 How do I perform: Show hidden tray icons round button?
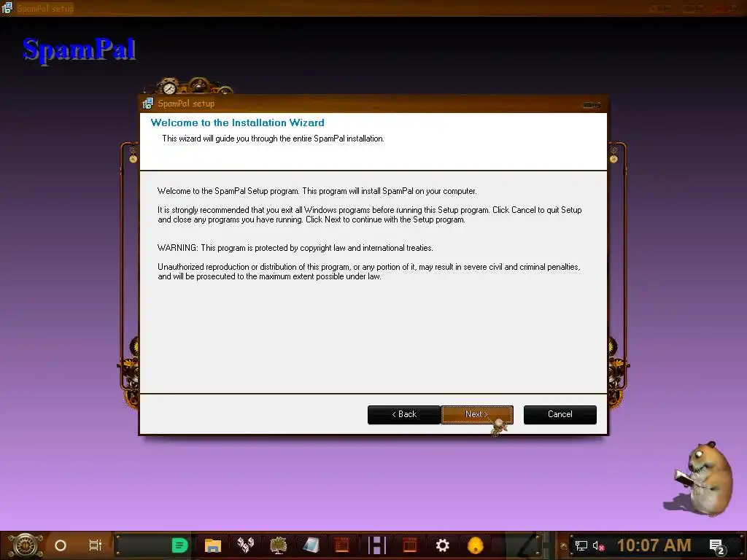click(x=564, y=546)
